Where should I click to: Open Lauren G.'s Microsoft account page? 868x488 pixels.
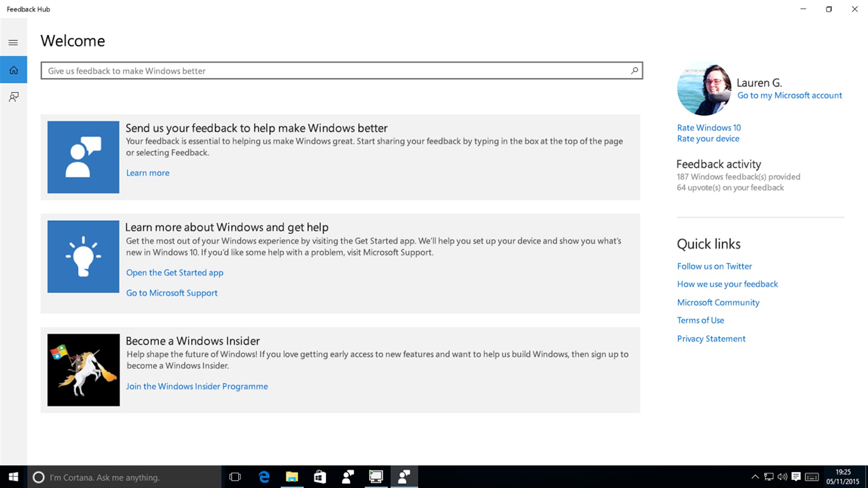point(790,95)
